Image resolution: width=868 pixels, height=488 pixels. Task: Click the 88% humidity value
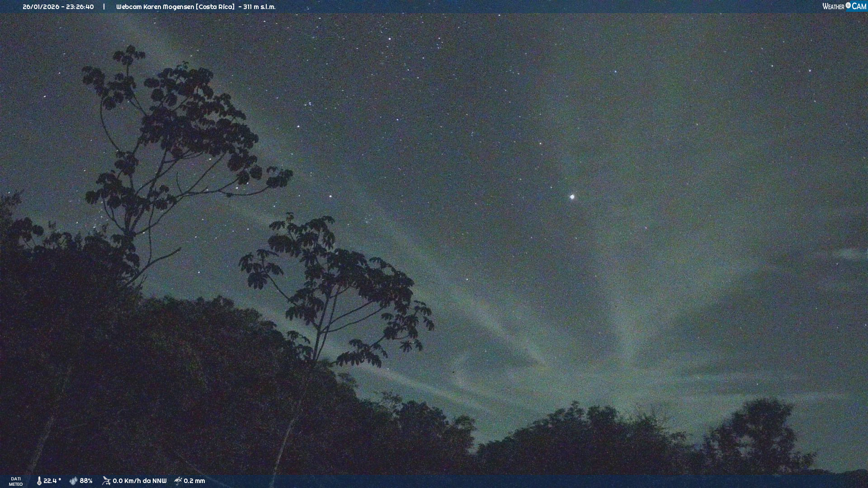[x=86, y=481]
